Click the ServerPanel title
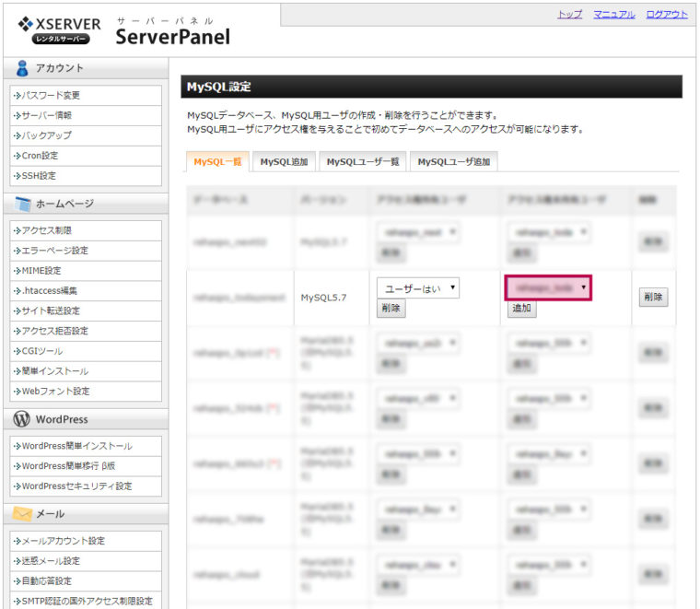700x609 pixels. [x=173, y=37]
